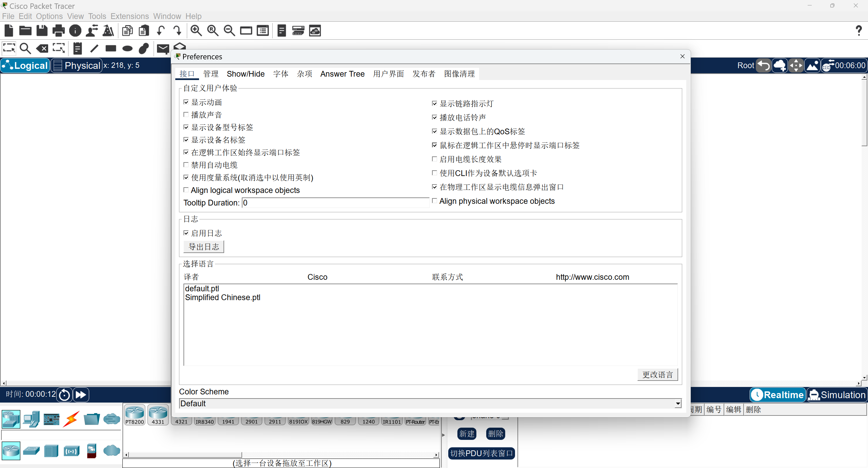The width and height of the screenshot is (868, 468).
Task: Check 使用CLI作为设备默认选项卡
Action: [435, 173]
